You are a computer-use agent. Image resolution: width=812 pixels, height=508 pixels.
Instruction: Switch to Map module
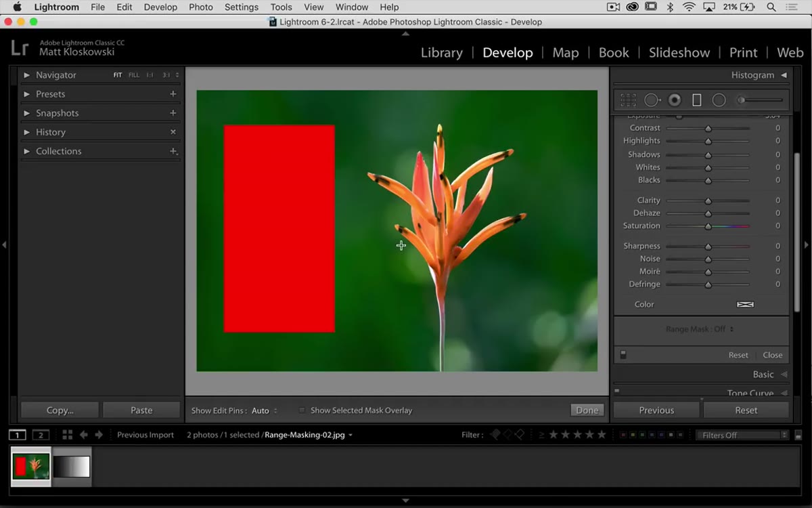(566, 53)
